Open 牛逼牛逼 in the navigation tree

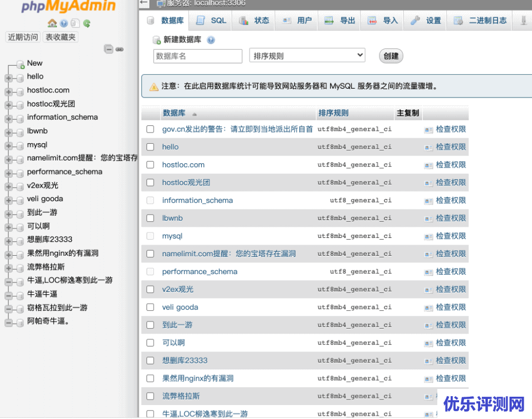(42, 294)
